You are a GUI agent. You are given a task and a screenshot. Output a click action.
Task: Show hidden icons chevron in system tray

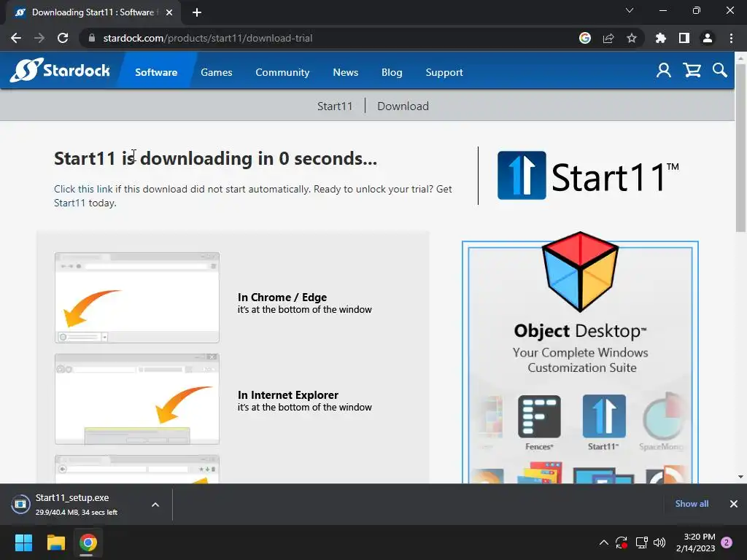[603, 542]
